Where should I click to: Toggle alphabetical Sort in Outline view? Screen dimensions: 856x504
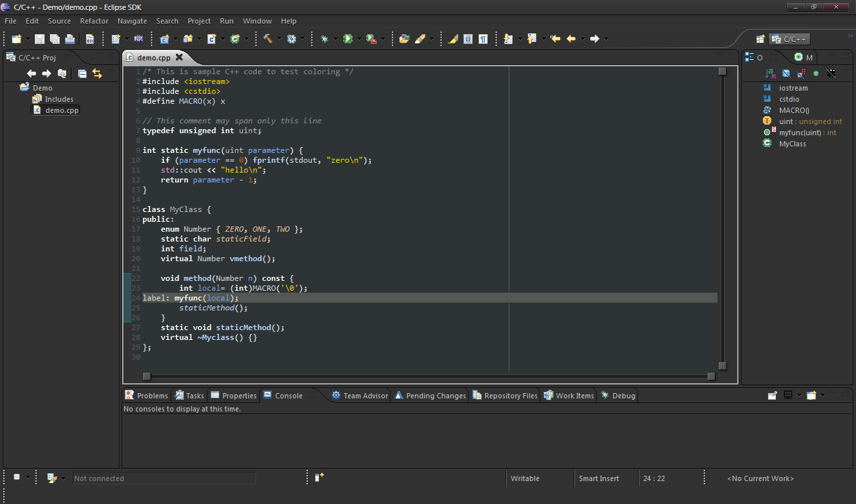(x=771, y=73)
